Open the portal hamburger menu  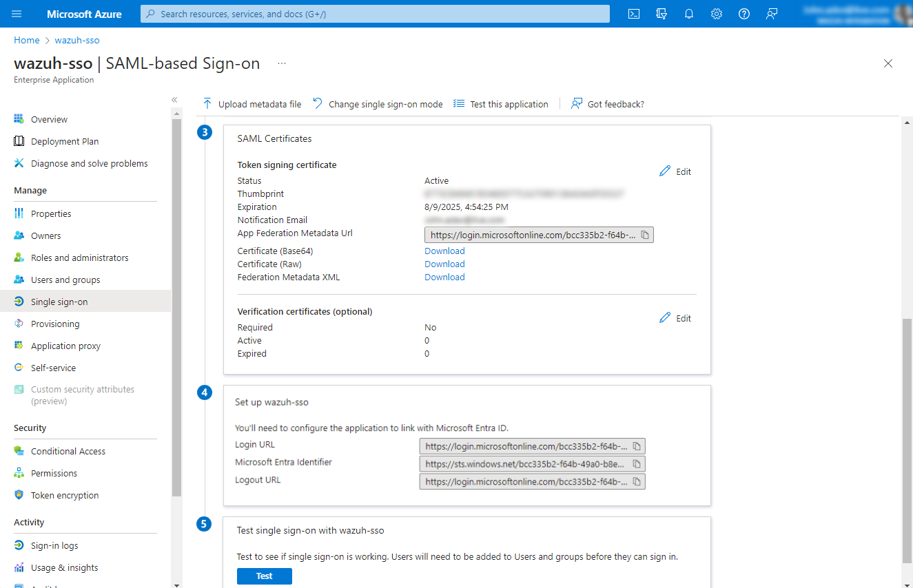[x=17, y=14]
